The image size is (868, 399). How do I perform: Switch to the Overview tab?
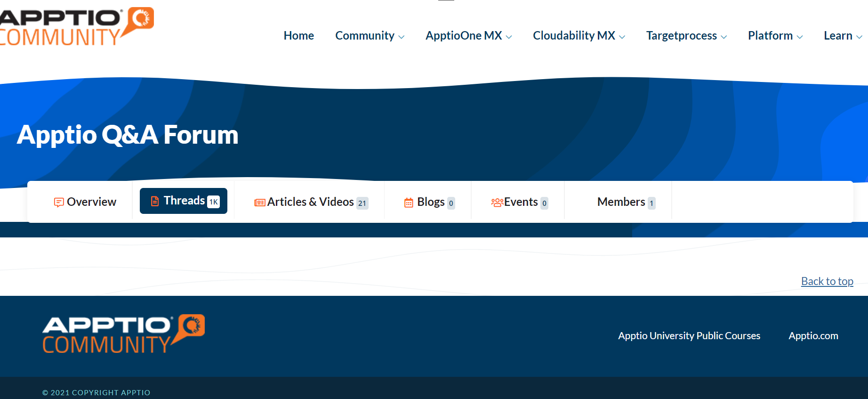coord(85,202)
